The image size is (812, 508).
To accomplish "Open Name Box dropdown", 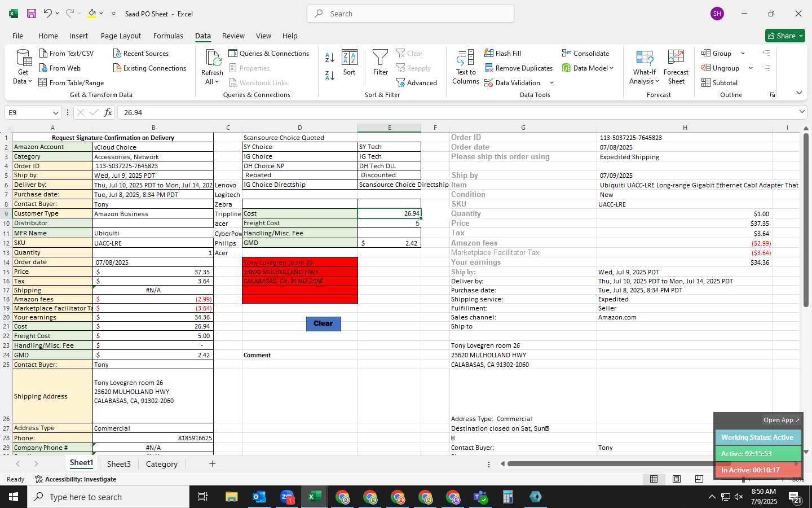I will [x=55, y=112].
